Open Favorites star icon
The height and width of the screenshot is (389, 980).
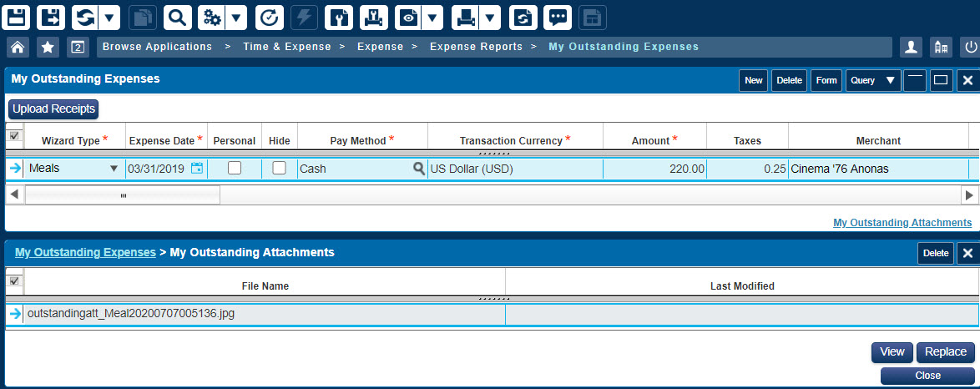coord(48,48)
